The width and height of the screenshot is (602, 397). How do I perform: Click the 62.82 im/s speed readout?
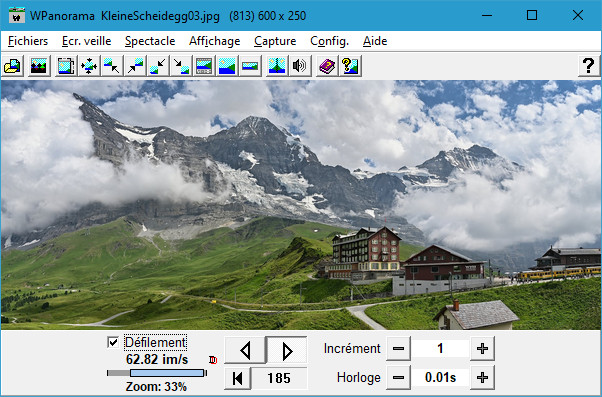point(157,359)
